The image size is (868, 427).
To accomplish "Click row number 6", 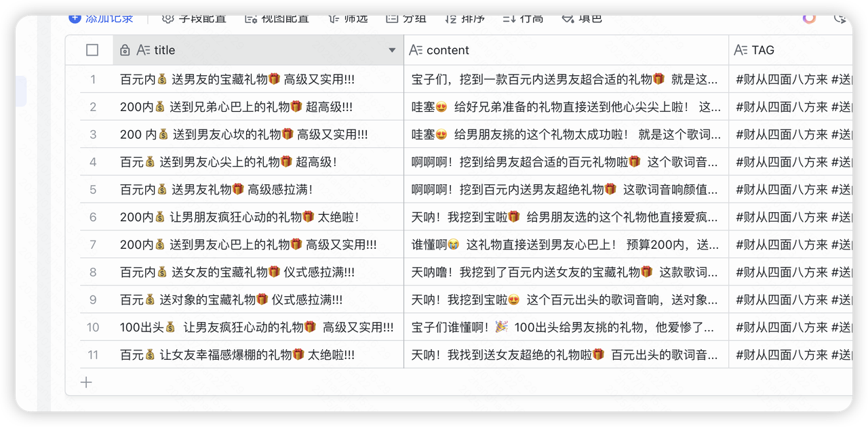I will 93,217.
